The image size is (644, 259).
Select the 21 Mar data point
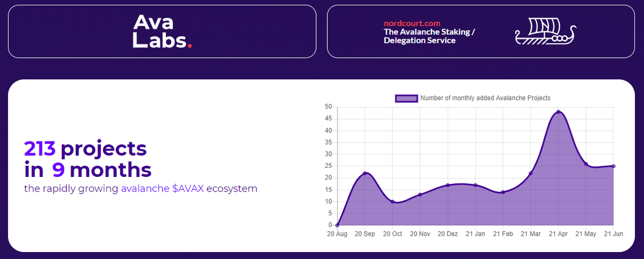[x=531, y=173]
